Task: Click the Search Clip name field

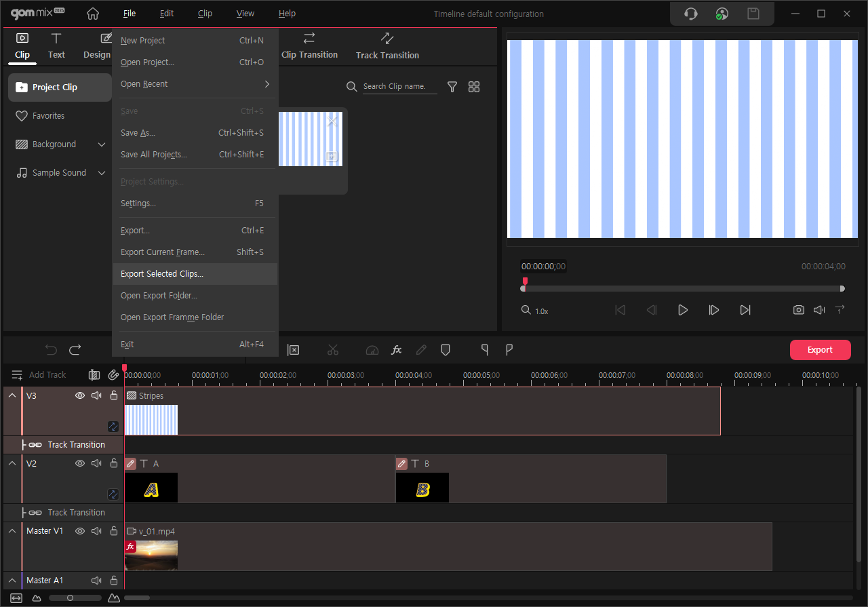Action: point(399,87)
